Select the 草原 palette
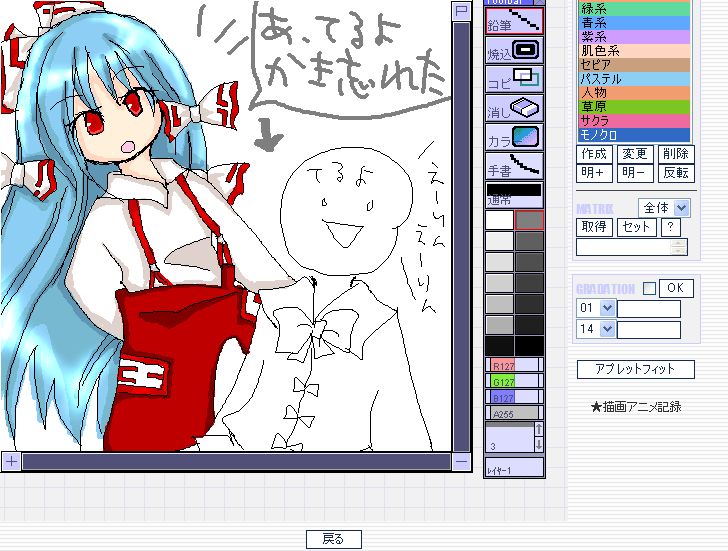The width and height of the screenshot is (728, 551). [635, 107]
